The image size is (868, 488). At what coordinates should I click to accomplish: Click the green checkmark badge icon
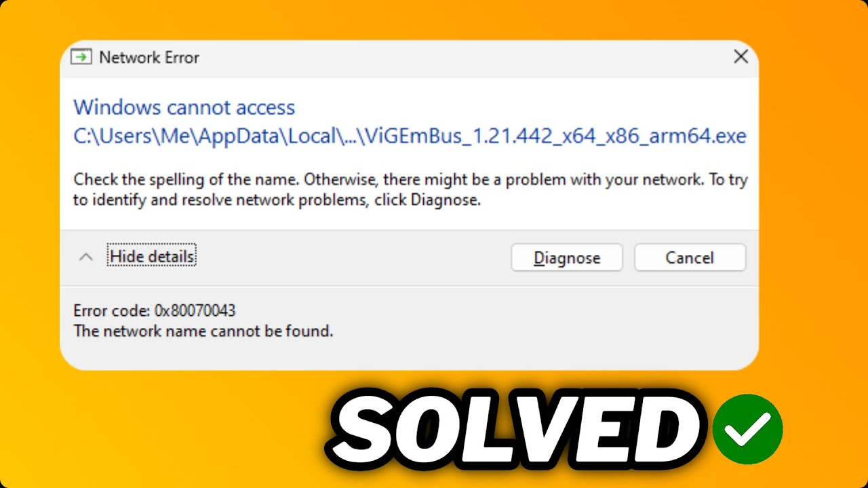click(x=749, y=428)
